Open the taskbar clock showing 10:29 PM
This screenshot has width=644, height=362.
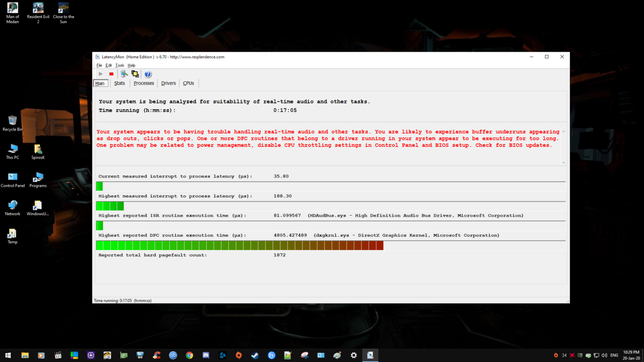pos(631,355)
